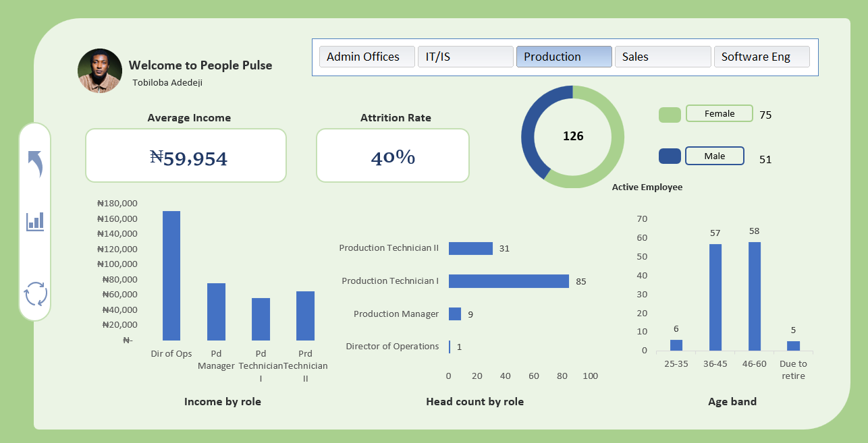
Task: Click the curved back arrow icon
Action: [x=35, y=163]
